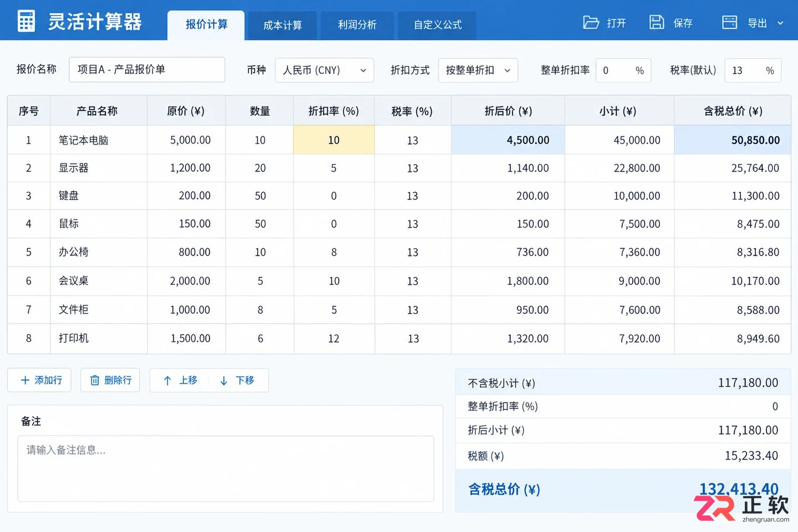Switch to the 报价计算 tab
Screen dimensions: 798x532
tap(206, 25)
